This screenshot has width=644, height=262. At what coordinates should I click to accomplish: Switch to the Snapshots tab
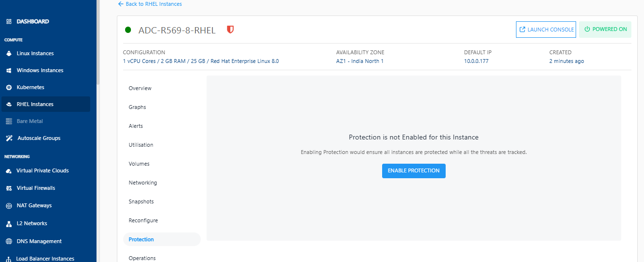click(141, 201)
